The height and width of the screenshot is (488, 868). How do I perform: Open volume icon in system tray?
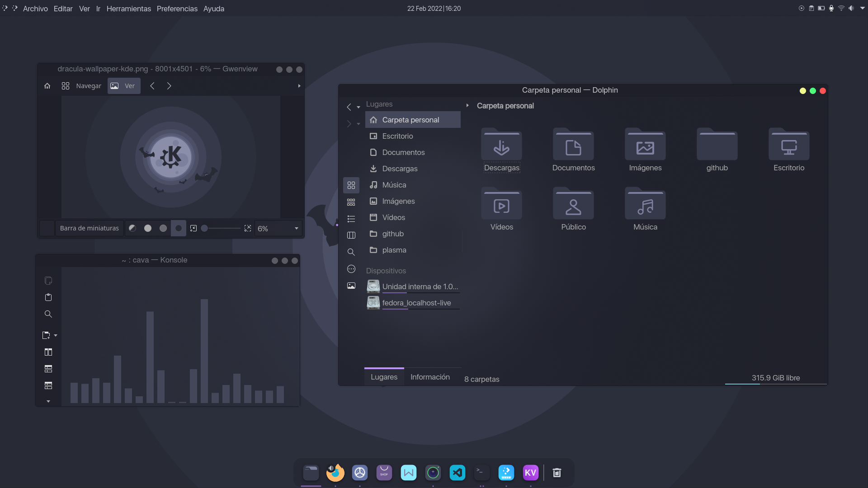tap(851, 8)
